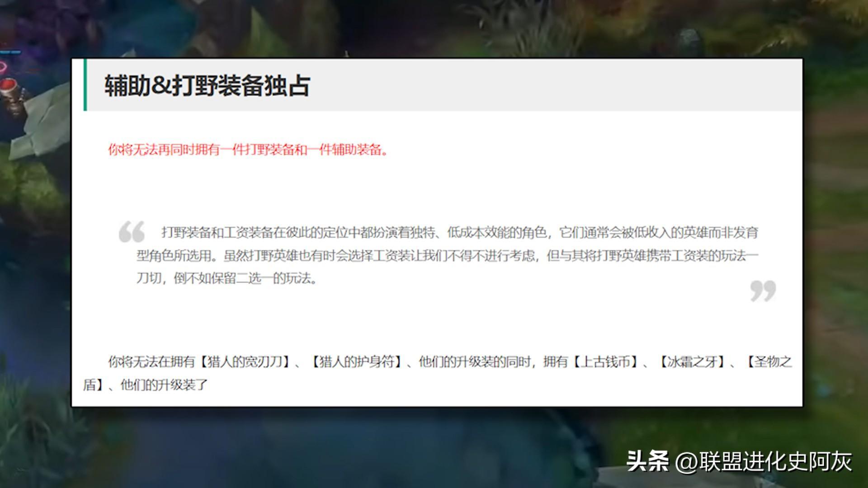This screenshot has height=488, width=868.
Task: Click the quote line 刀切，倒不如保留二选一的玩法
Action: click(x=227, y=278)
